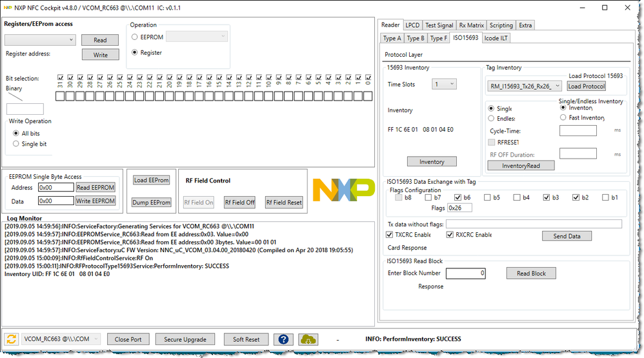Click the Flags 0x26 input field

(x=459, y=208)
